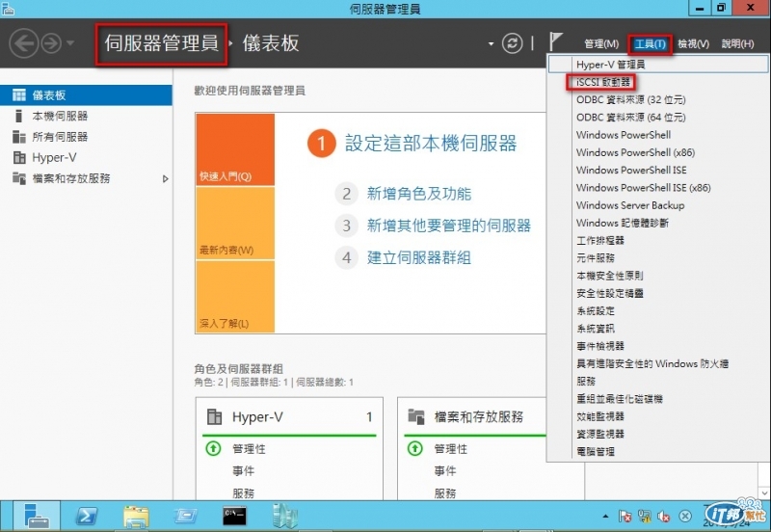Open 檔案和存放服務 role tile header
Screen dimensions: 771x532
[x=476, y=417]
